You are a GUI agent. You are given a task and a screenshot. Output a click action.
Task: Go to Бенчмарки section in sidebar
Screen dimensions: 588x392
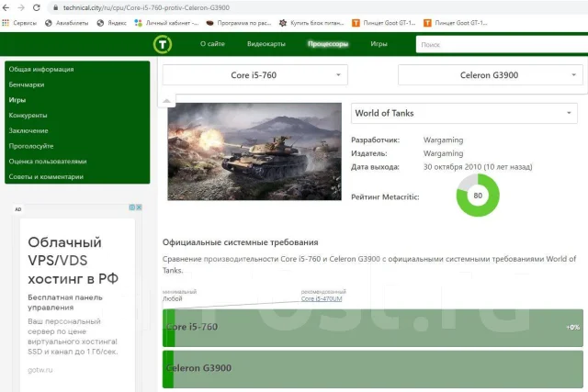(27, 84)
